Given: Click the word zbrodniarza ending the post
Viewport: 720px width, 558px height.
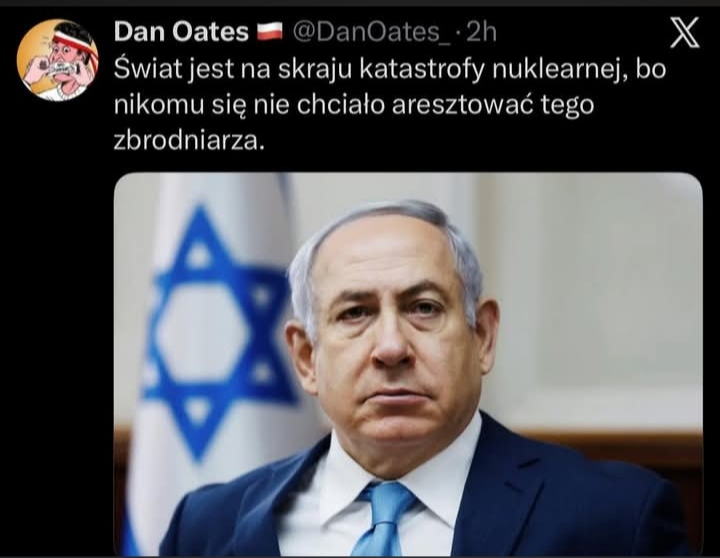Looking at the screenshot, I should tap(189, 141).
